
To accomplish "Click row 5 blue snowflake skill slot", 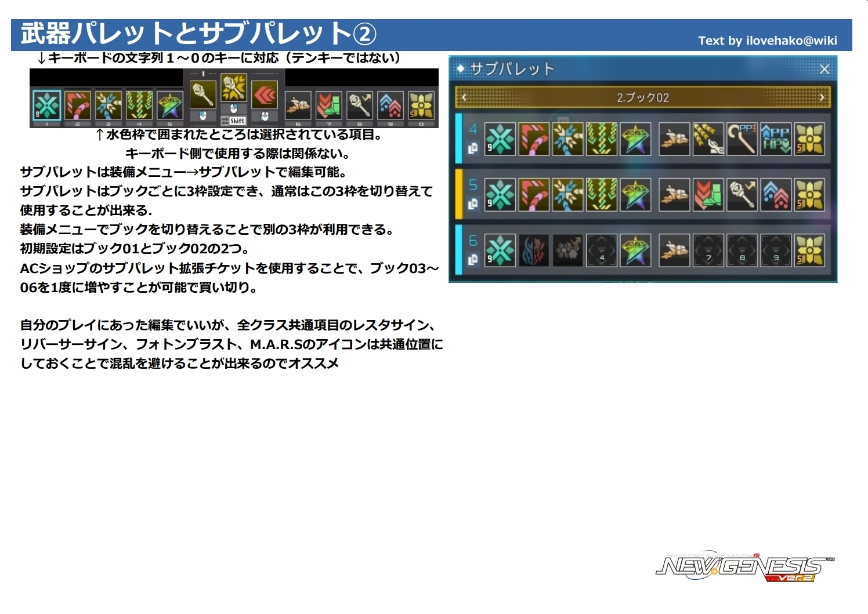I will click(x=567, y=195).
